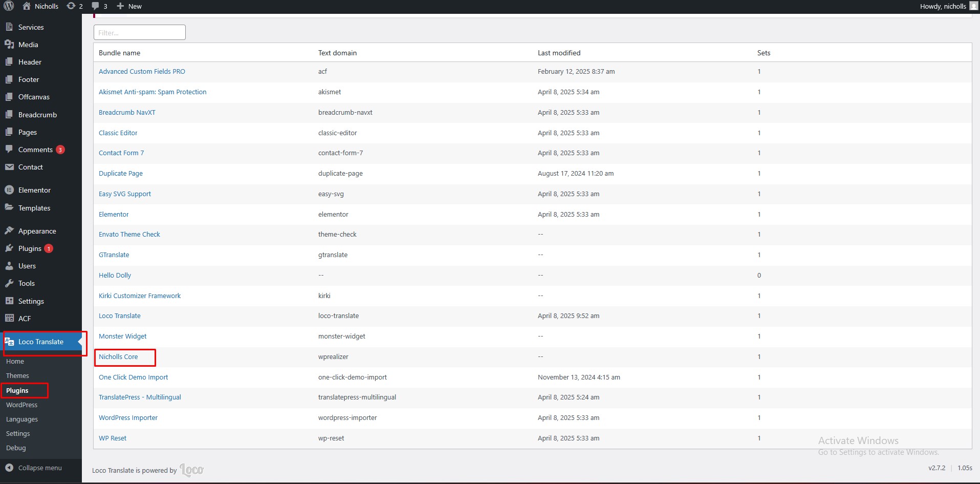Click the Tools wrench icon
The width and height of the screenshot is (980, 484).
click(9, 283)
